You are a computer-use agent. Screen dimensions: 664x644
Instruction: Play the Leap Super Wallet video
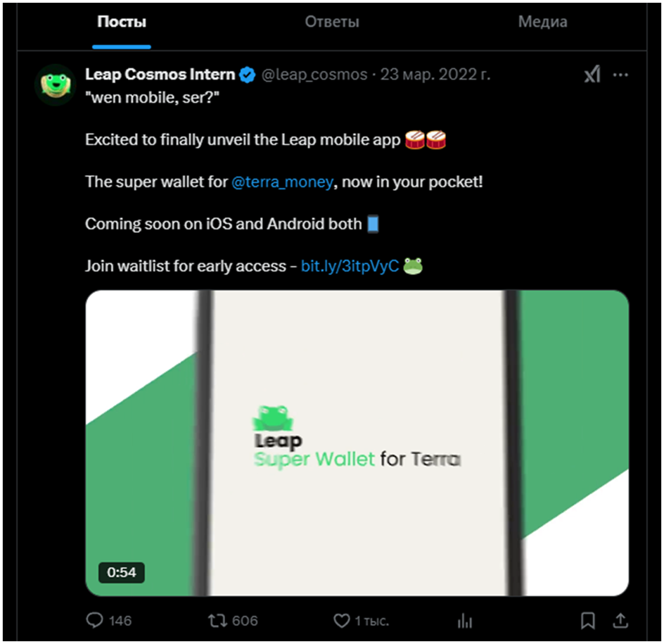click(357, 443)
